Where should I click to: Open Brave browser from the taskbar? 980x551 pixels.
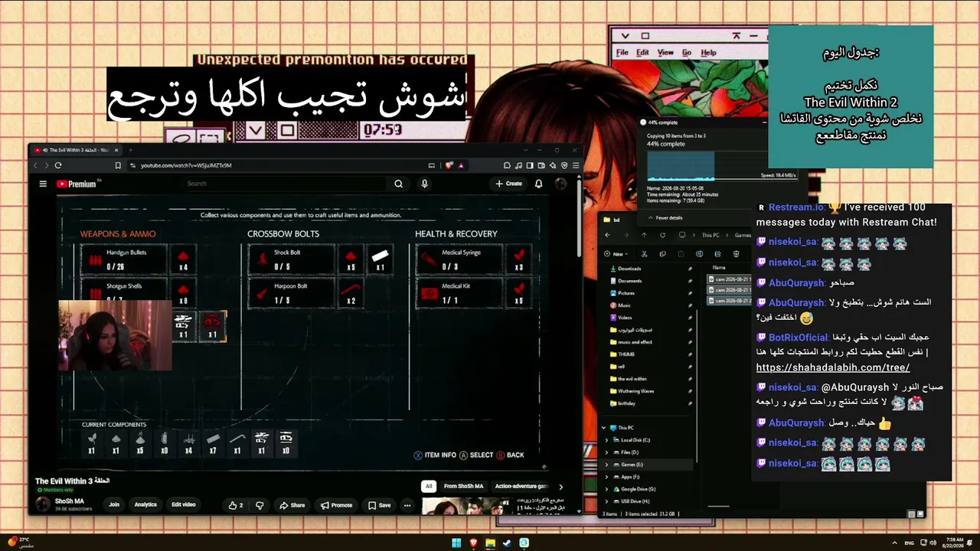click(x=473, y=543)
